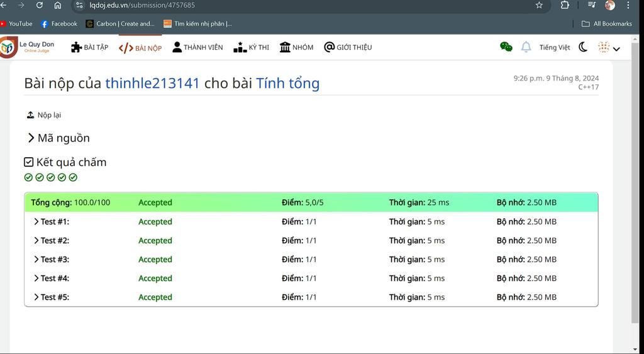Open Carbon bookmark

click(120, 24)
